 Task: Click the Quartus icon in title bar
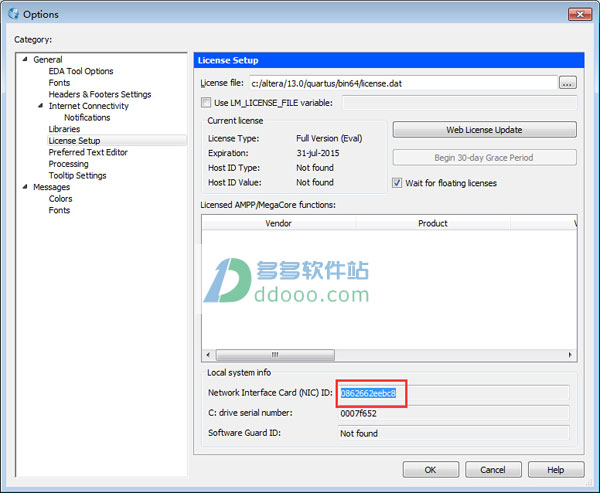(13, 14)
